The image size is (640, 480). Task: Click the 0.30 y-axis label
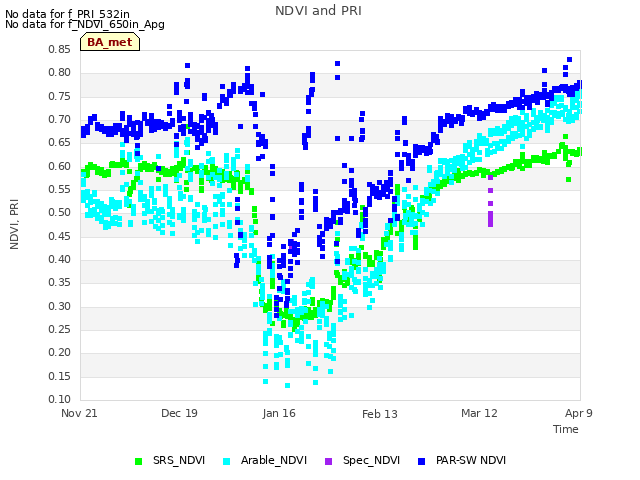coord(60,307)
